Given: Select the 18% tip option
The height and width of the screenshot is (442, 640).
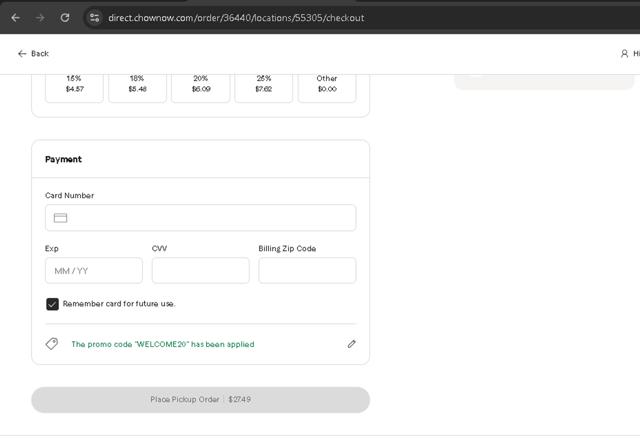Looking at the screenshot, I should coord(138,87).
